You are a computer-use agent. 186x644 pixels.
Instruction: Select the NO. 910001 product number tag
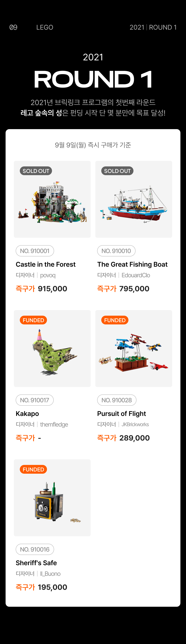point(35,251)
